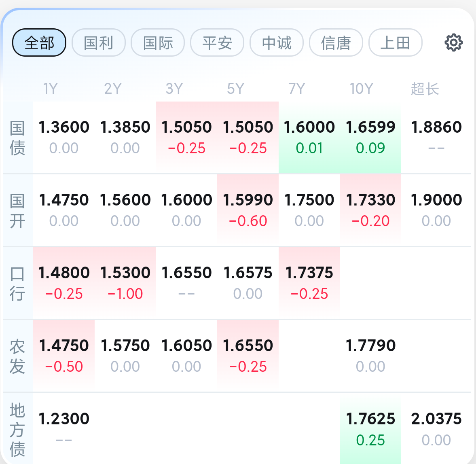Select the 国开 row label
The height and width of the screenshot is (464, 476).
[x=17, y=211]
